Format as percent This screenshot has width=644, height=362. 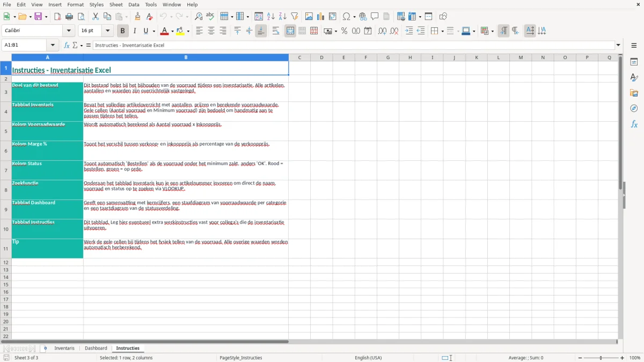pyautogui.click(x=345, y=31)
